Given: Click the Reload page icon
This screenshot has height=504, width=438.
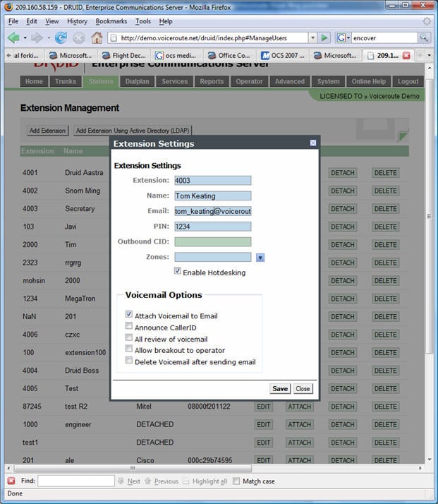Looking at the screenshot, I should 61,37.
